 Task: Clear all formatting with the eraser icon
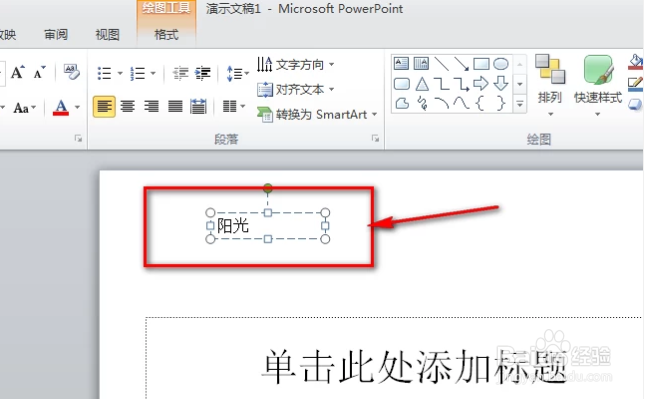pyautogui.click(x=71, y=72)
